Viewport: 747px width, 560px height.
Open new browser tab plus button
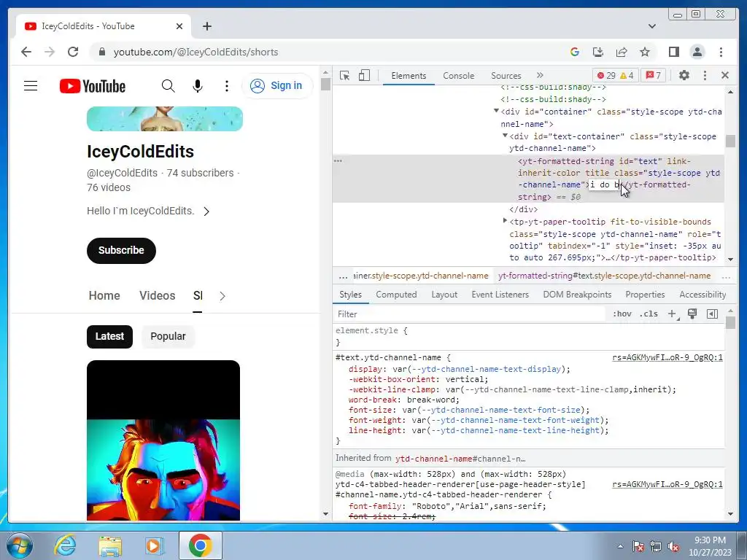(206, 26)
